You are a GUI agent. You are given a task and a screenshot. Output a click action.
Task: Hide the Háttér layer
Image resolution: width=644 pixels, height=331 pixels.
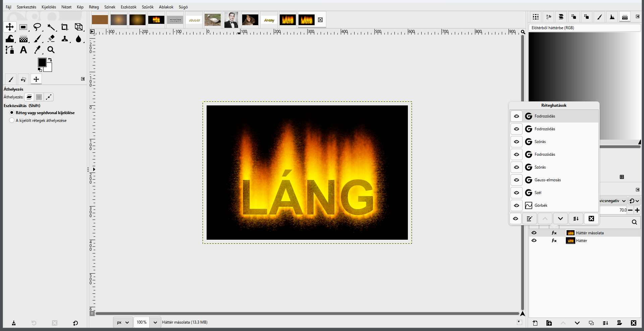tap(534, 240)
